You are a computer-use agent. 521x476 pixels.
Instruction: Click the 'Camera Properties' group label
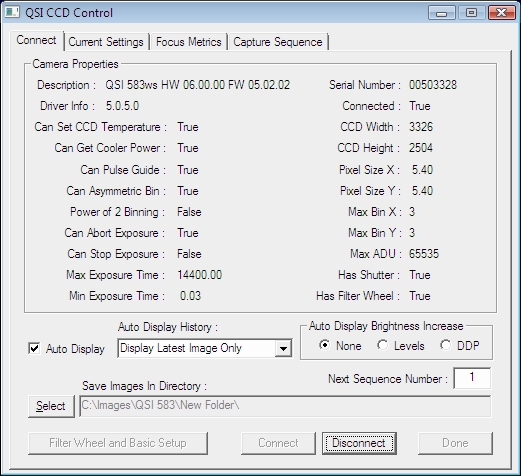pos(75,64)
